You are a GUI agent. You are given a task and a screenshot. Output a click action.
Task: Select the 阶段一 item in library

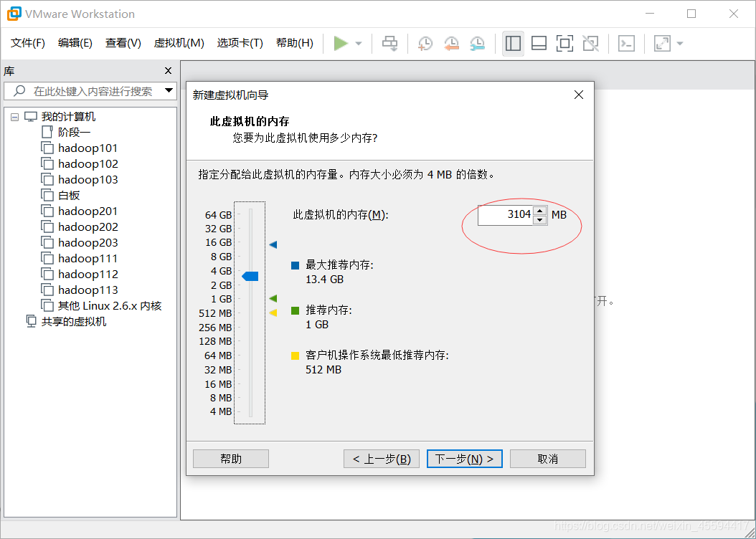tap(75, 132)
